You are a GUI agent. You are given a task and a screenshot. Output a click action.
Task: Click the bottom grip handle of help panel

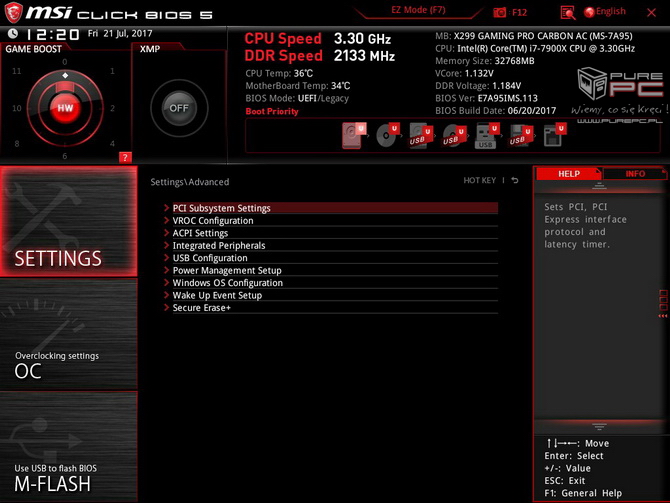click(599, 427)
